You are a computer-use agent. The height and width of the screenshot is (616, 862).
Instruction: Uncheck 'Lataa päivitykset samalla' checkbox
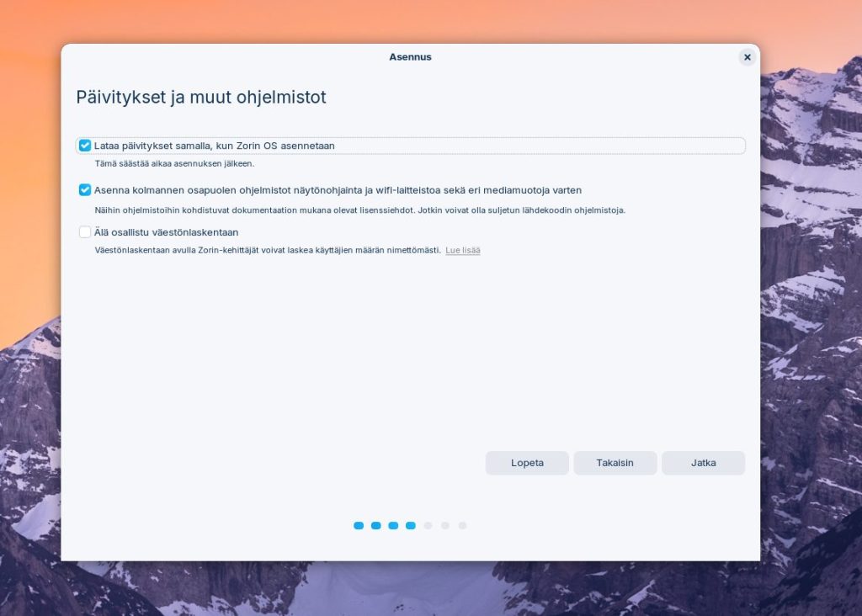pyautogui.click(x=85, y=146)
